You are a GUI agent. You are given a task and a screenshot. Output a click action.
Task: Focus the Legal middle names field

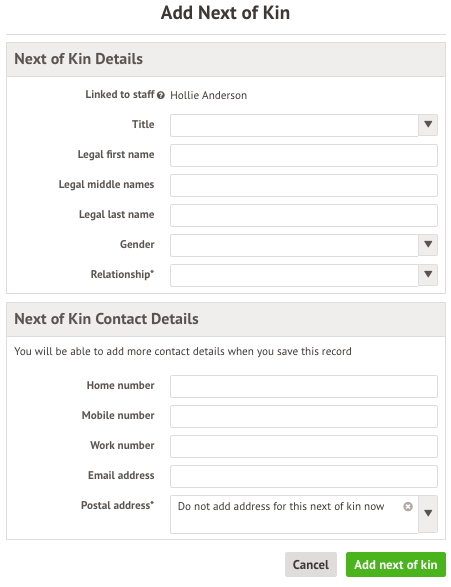pos(304,185)
